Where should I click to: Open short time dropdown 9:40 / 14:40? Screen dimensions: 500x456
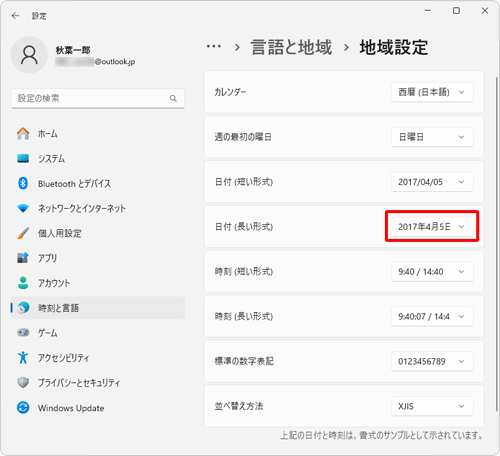pos(432,272)
